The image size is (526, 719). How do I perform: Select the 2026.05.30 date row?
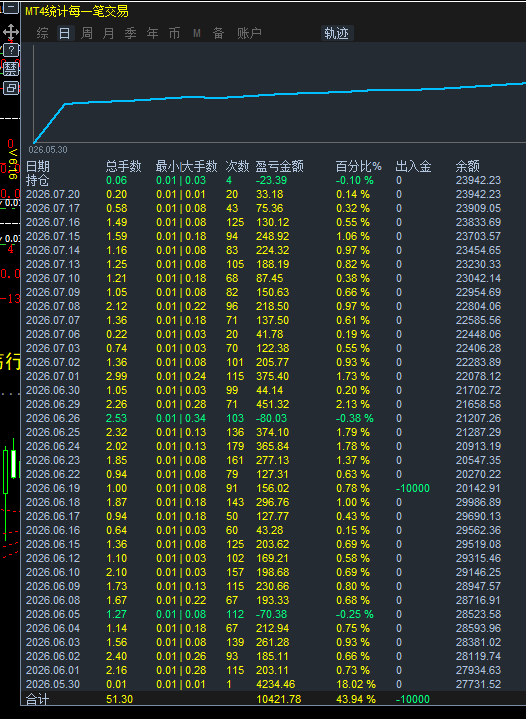tap(53, 684)
